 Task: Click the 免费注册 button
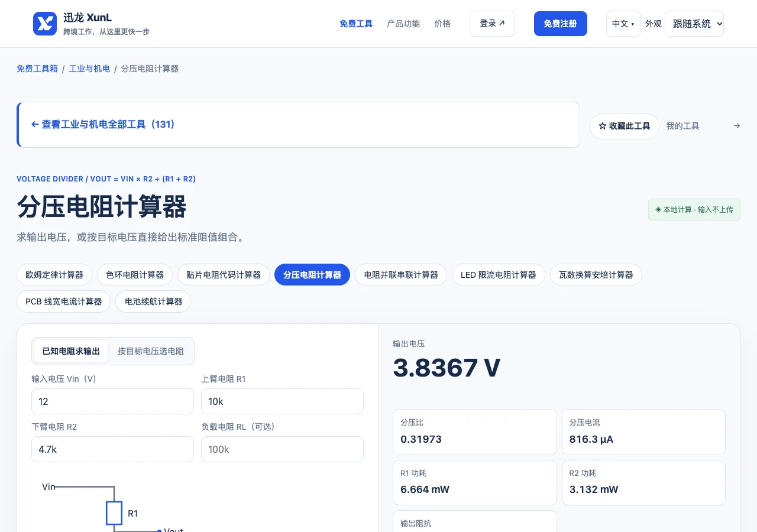[x=560, y=24]
